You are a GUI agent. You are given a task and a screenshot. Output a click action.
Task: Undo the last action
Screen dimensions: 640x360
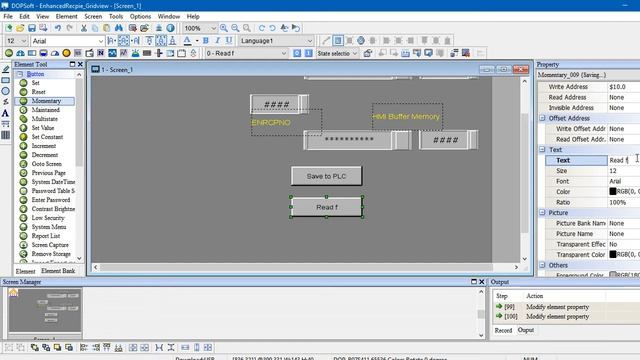coord(58,28)
